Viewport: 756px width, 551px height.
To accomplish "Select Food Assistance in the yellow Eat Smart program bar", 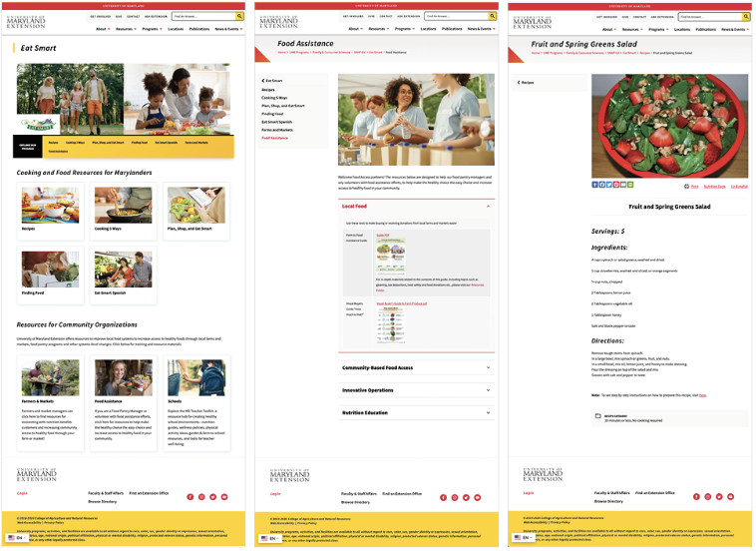I will (58, 152).
